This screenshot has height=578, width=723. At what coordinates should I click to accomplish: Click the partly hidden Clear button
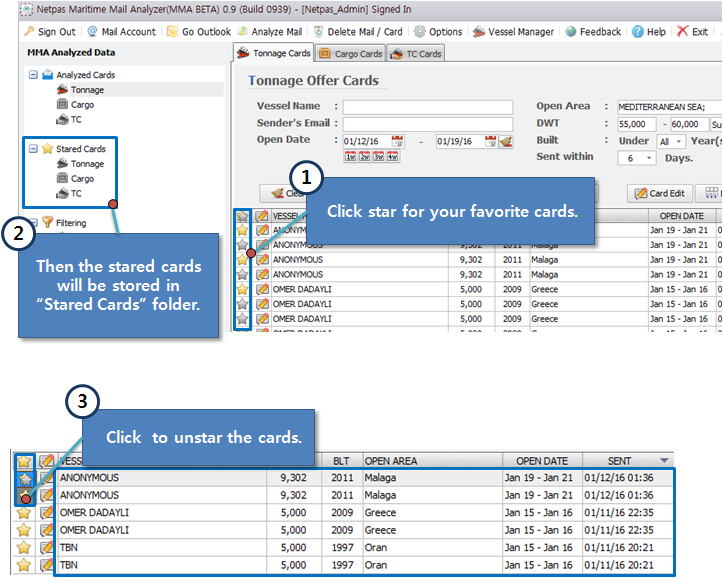283,193
